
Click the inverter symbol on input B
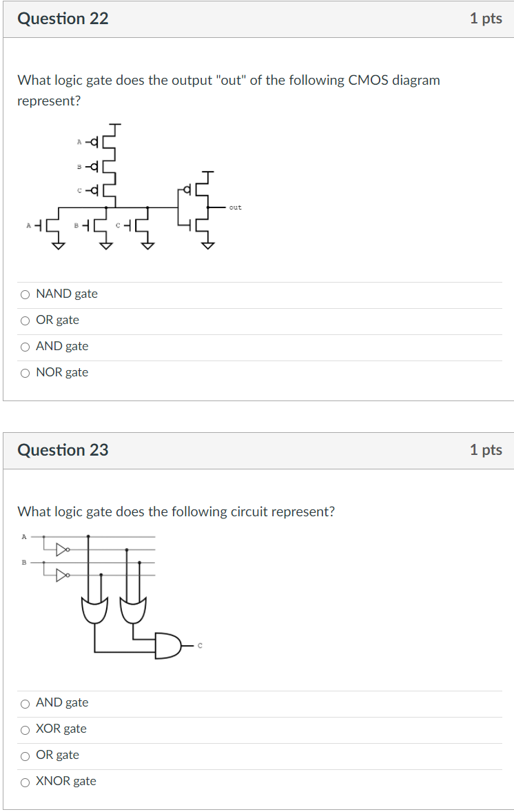coord(61,574)
